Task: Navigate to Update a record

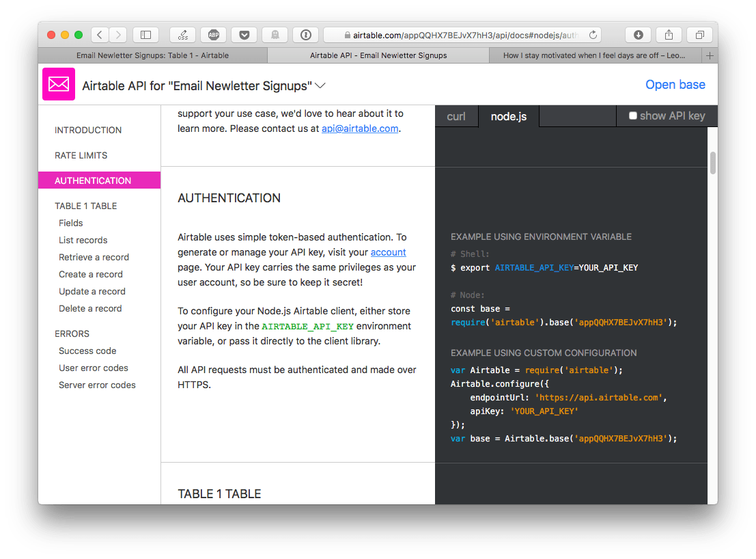Action: (92, 291)
